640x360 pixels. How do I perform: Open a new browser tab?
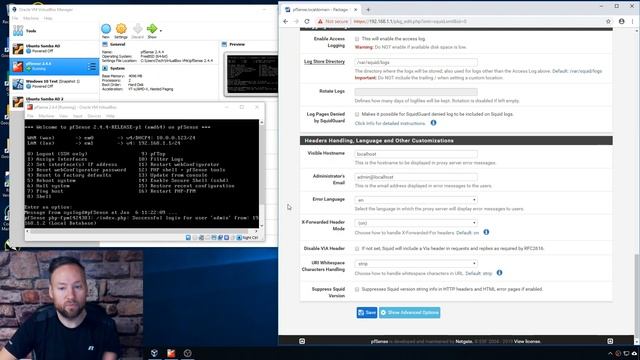pos(368,9)
